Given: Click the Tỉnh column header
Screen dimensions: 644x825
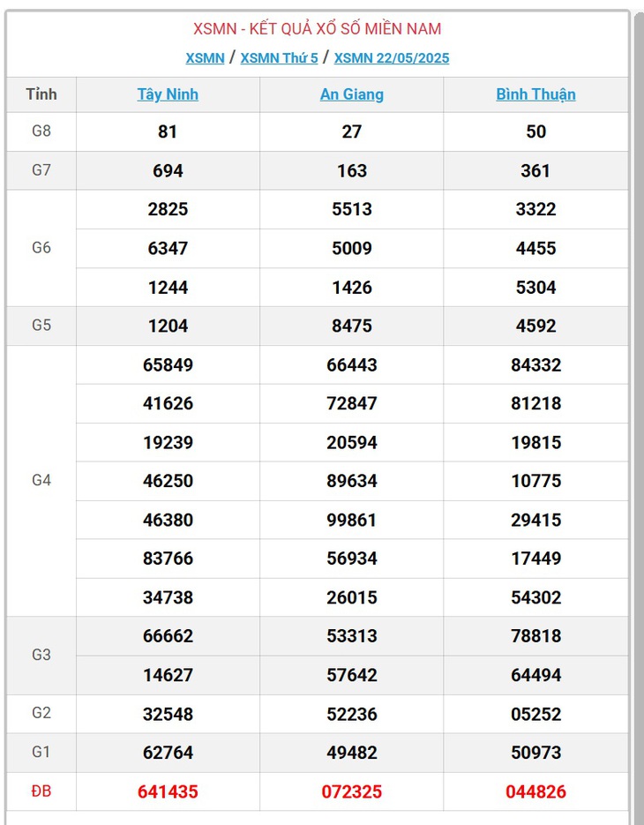Looking at the screenshot, I should [x=41, y=94].
